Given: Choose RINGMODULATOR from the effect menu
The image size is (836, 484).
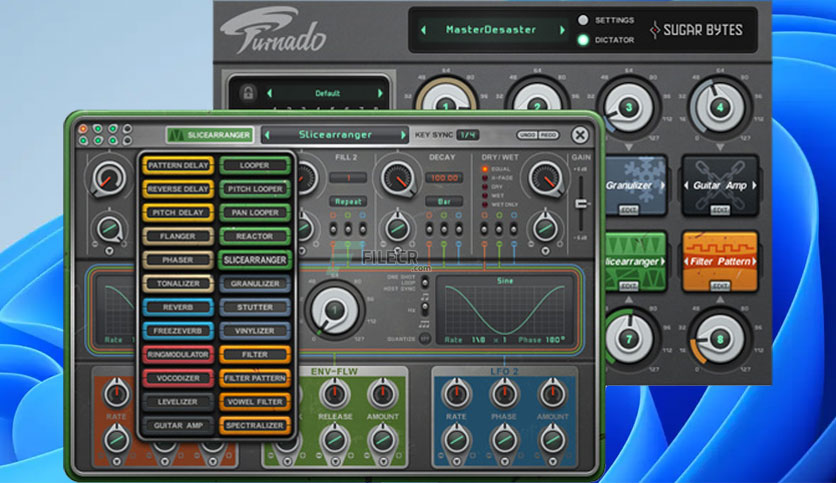Looking at the screenshot, I should point(178,354).
